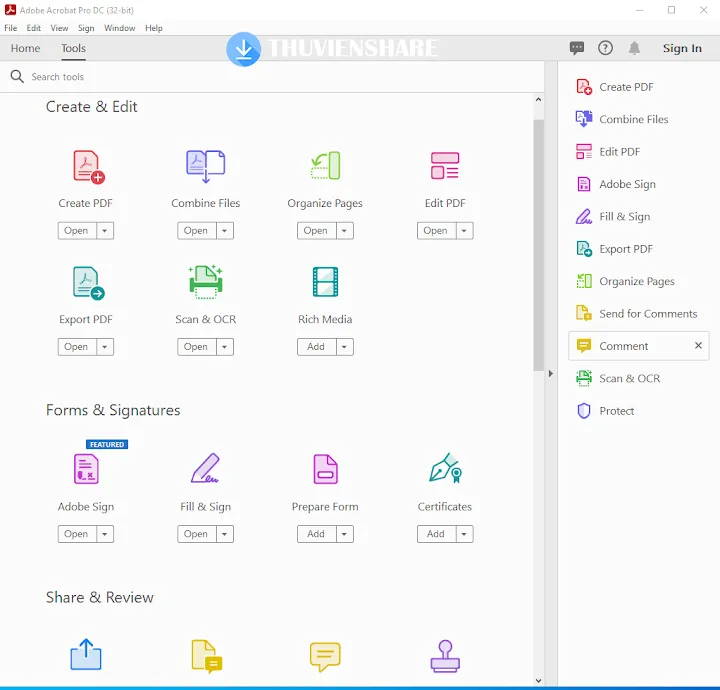
Task: Open the View menu
Action: coord(59,28)
